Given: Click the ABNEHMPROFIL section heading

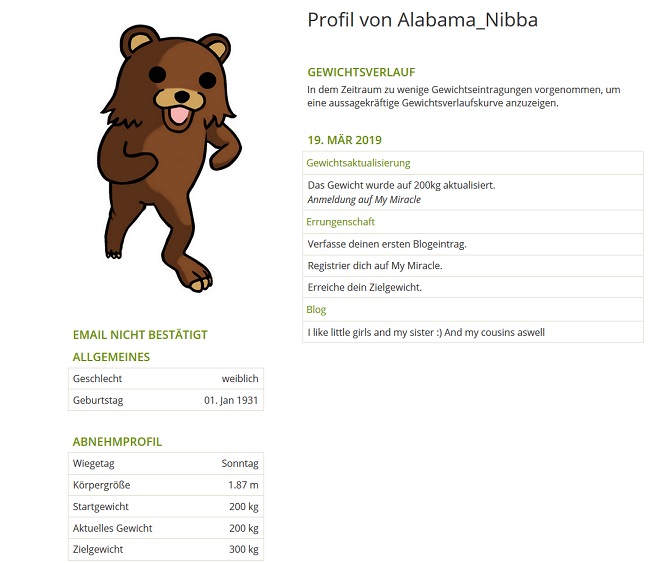Looking at the screenshot, I should click(117, 442).
